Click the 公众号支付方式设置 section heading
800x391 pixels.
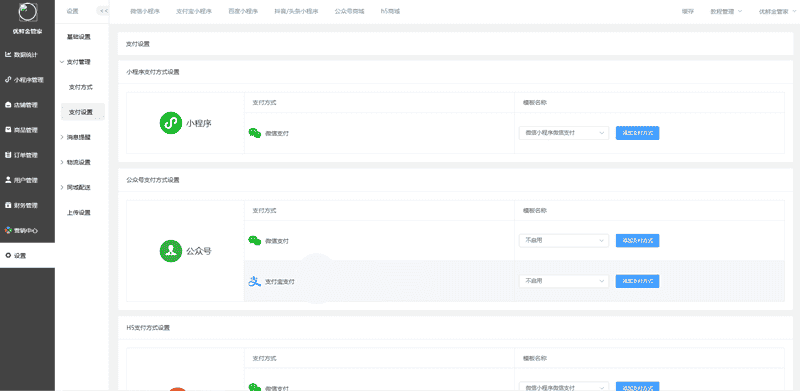pos(153,180)
